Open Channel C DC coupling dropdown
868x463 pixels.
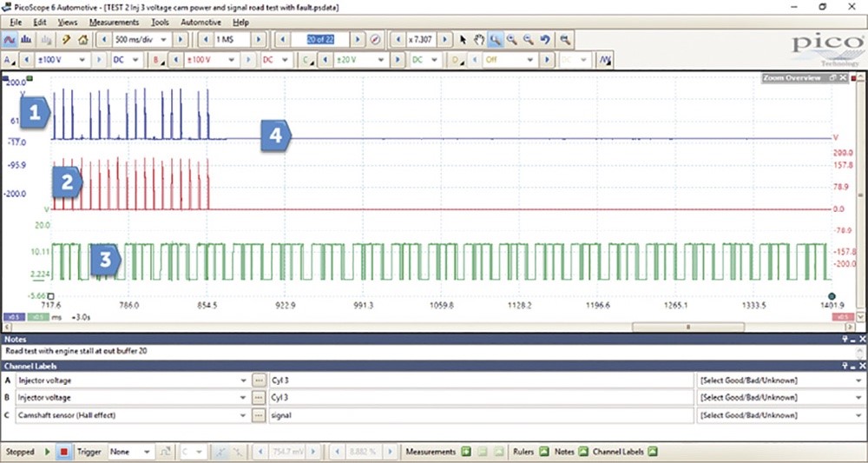tap(435, 60)
